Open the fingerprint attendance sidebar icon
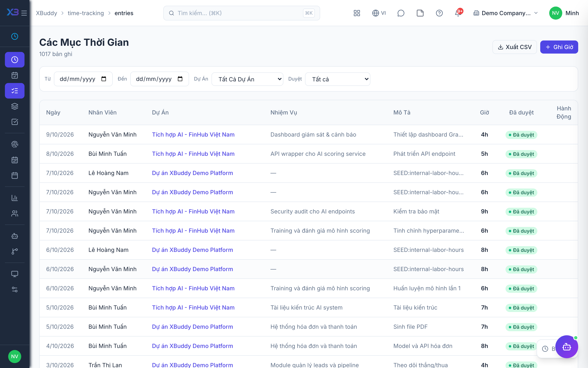Viewport: 588px width, 368px height. point(14,144)
